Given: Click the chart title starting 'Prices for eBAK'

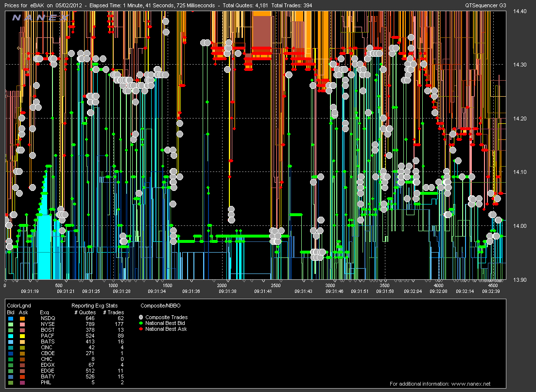Looking at the screenshot, I should [x=158, y=5].
